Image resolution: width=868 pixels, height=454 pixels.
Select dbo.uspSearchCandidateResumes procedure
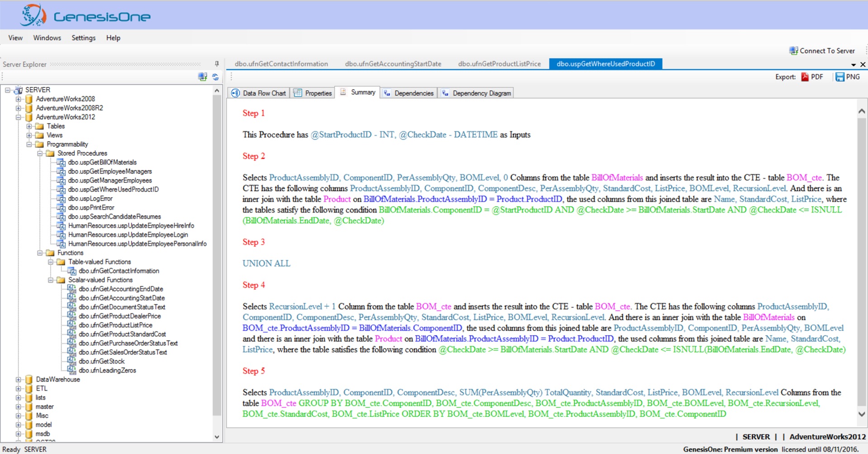click(x=114, y=217)
